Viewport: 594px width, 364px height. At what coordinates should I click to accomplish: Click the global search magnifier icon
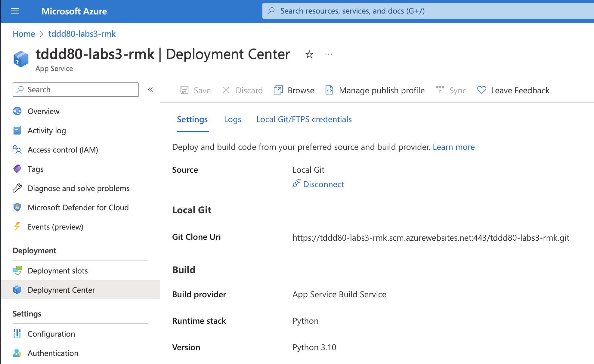click(271, 11)
